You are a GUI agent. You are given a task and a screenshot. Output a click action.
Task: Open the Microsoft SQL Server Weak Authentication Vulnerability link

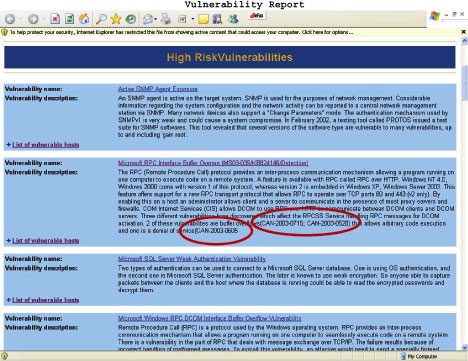pyautogui.click(x=192, y=259)
